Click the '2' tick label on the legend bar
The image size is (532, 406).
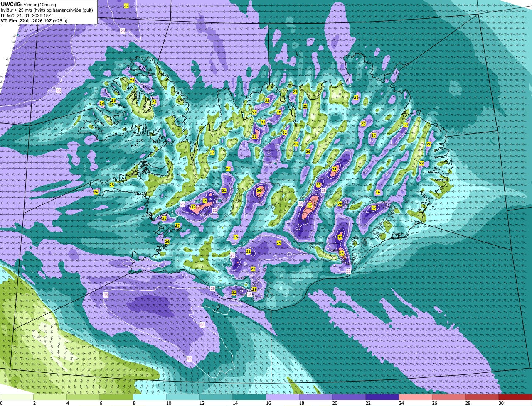pos(34,403)
